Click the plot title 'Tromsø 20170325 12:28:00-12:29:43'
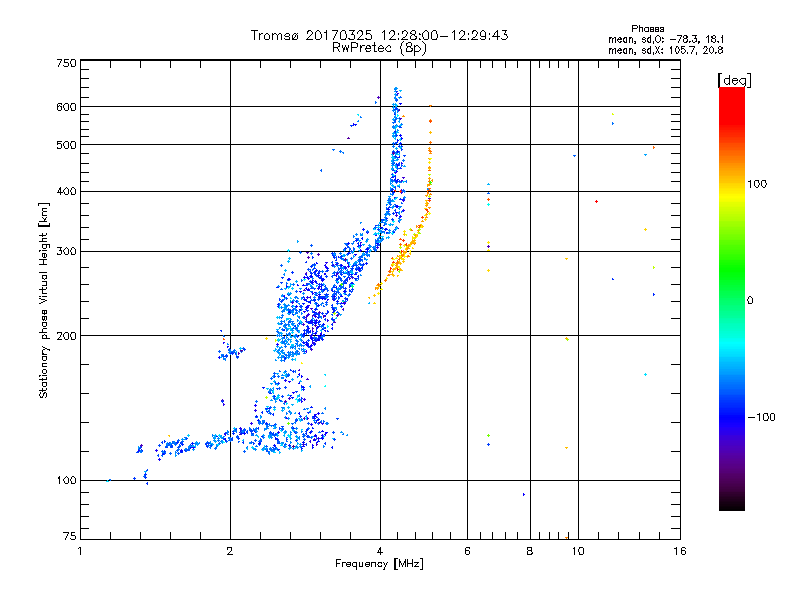 click(379, 35)
